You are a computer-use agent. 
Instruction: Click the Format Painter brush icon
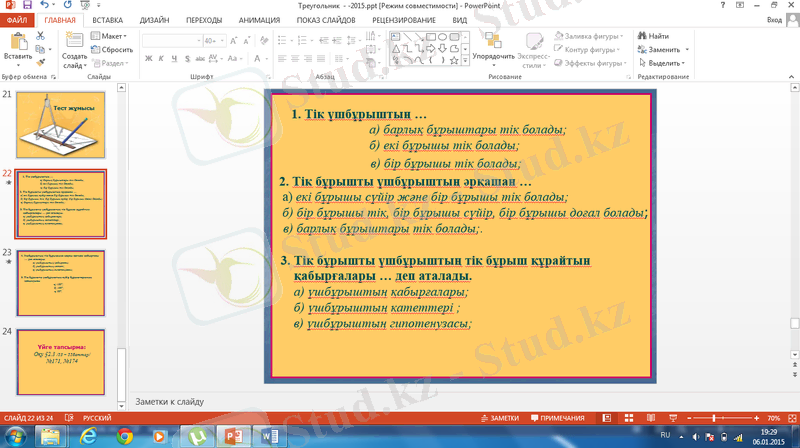(40, 62)
